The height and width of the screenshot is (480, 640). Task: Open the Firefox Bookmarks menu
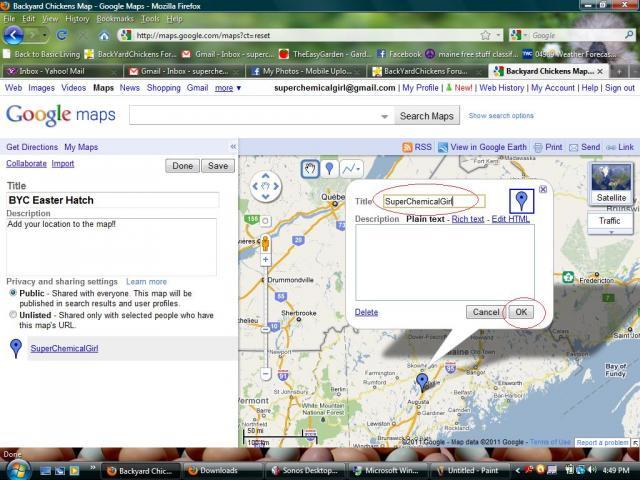click(115, 19)
